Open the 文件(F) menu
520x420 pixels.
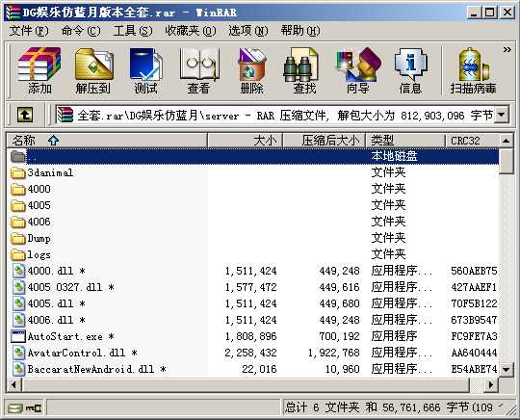click(x=29, y=31)
